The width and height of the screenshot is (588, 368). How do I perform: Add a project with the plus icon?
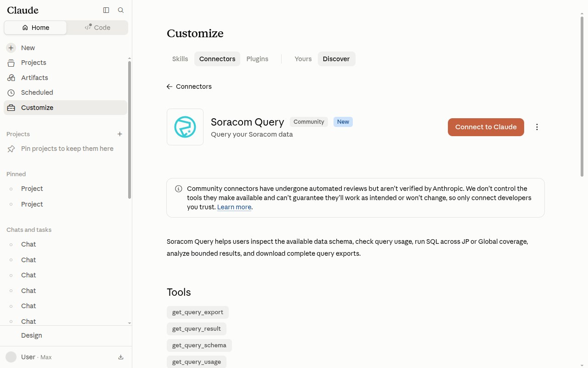click(x=120, y=134)
